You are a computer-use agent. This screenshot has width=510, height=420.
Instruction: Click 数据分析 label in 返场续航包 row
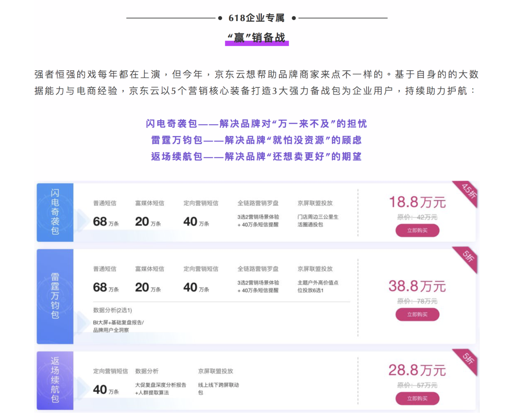pyautogui.click(x=147, y=371)
